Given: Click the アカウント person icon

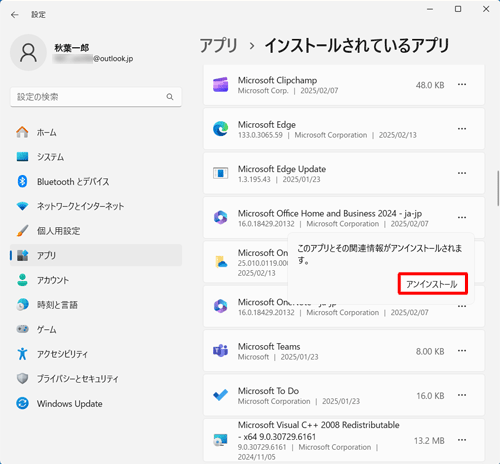Looking at the screenshot, I should coord(22,280).
